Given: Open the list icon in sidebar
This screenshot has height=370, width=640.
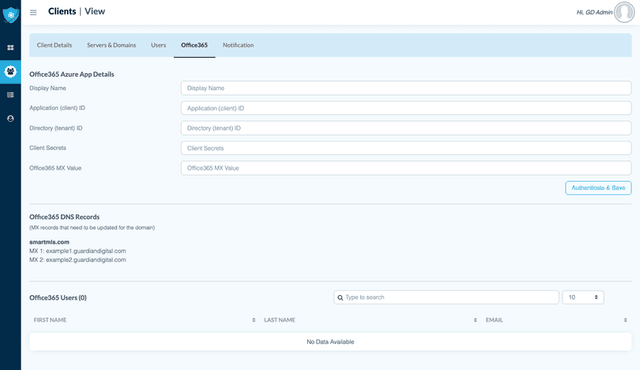Looking at the screenshot, I should point(11,95).
